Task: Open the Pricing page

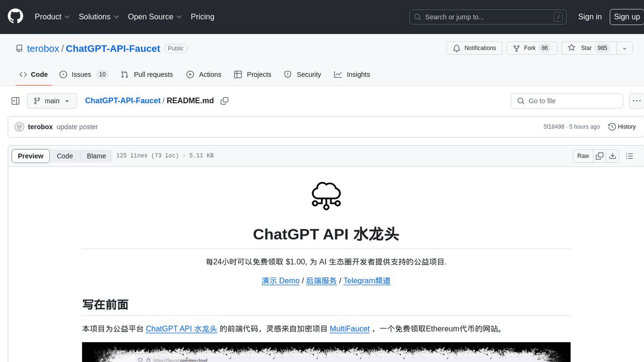Action: click(x=202, y=17)
